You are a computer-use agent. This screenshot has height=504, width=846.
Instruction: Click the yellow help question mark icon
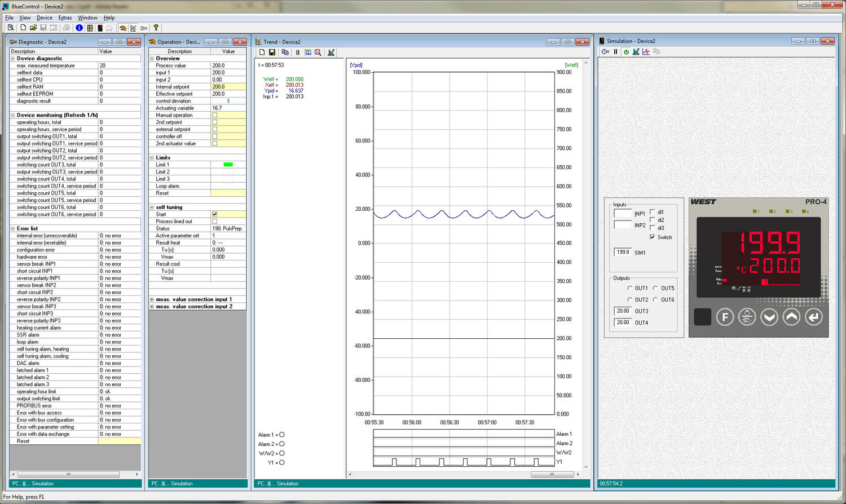point(156,28)
